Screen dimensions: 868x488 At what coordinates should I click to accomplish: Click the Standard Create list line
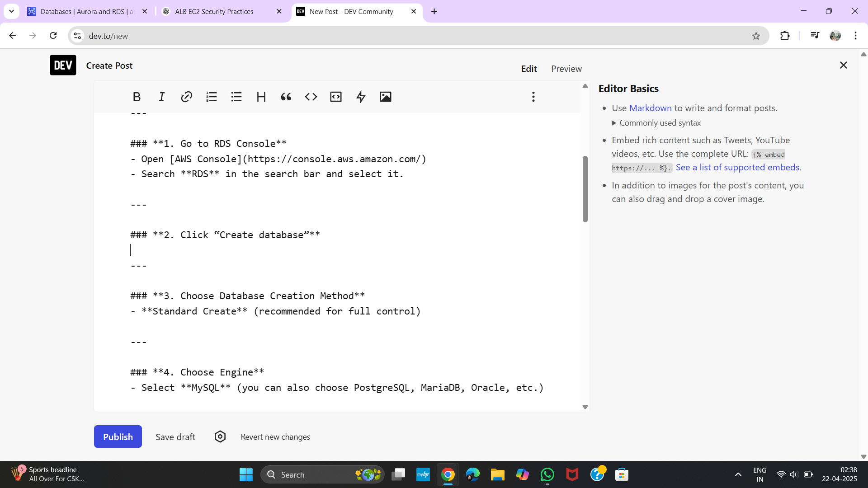coord(275,311)
